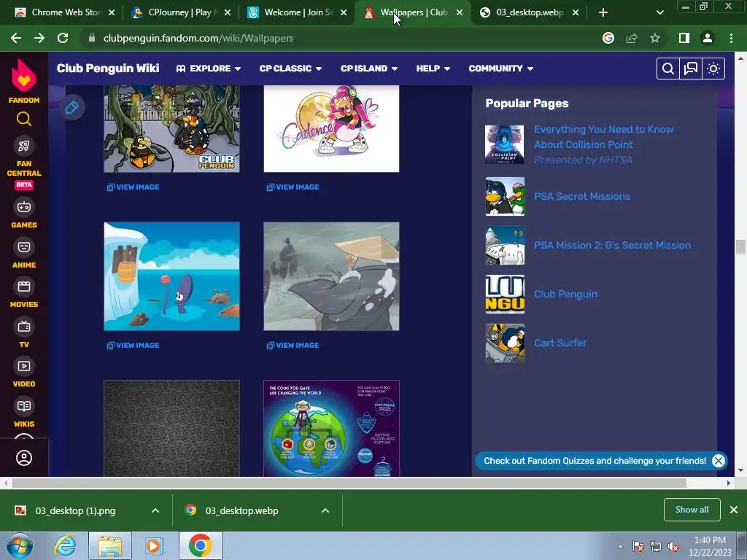Click View Image under haunted tree wallpaper

tap(133, 187)
